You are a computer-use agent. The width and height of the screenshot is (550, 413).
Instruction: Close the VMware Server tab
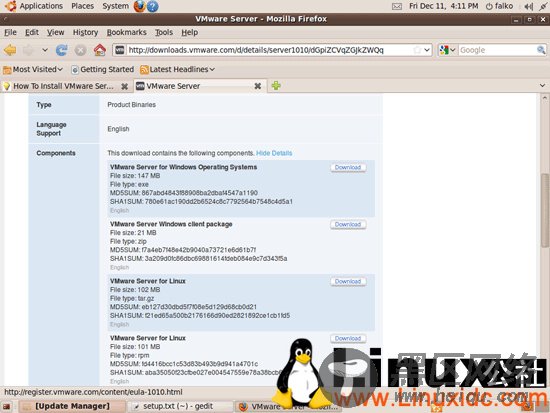tap(257, 86)
